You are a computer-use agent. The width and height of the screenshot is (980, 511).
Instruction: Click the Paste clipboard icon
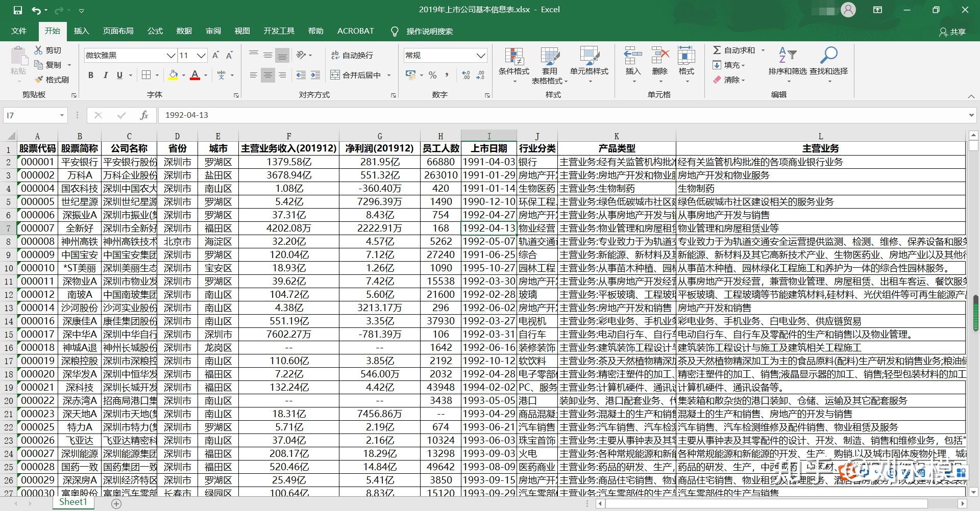[x=19, y=56]
